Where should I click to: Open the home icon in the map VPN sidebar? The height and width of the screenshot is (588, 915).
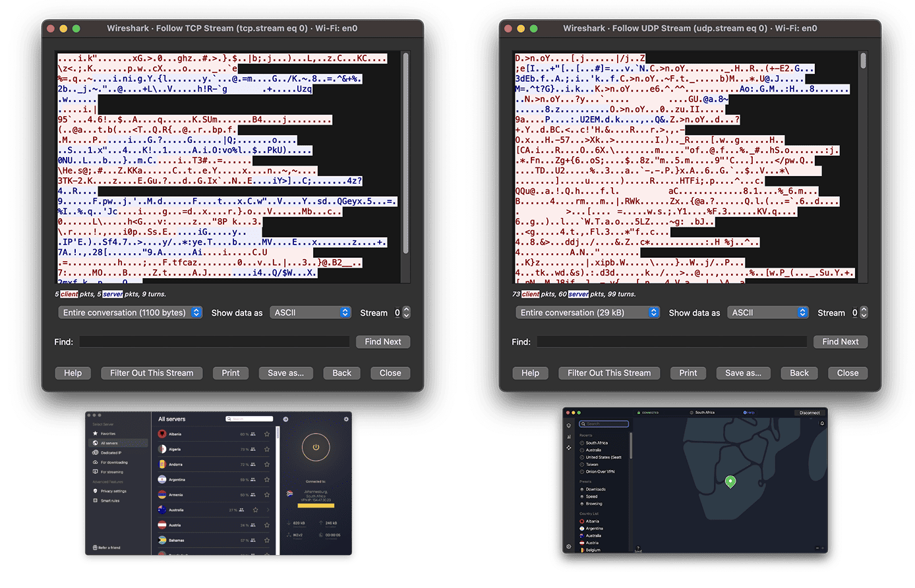(x=569, y=425)
